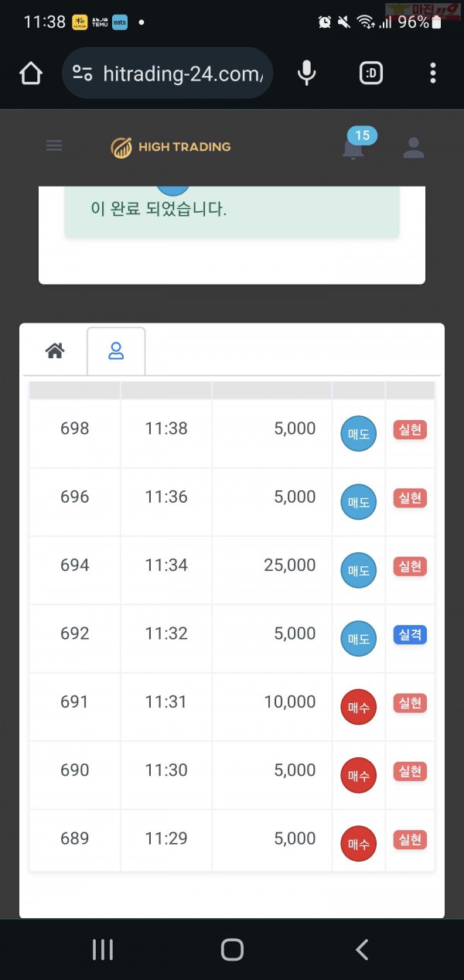Open the user profile icon in header

[414, 147]
